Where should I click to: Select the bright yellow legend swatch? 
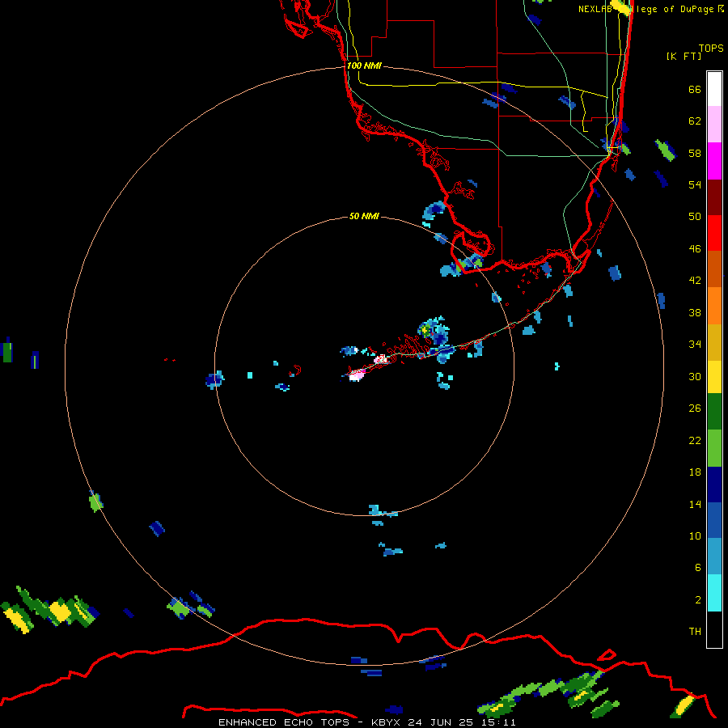tap(714, 377)
